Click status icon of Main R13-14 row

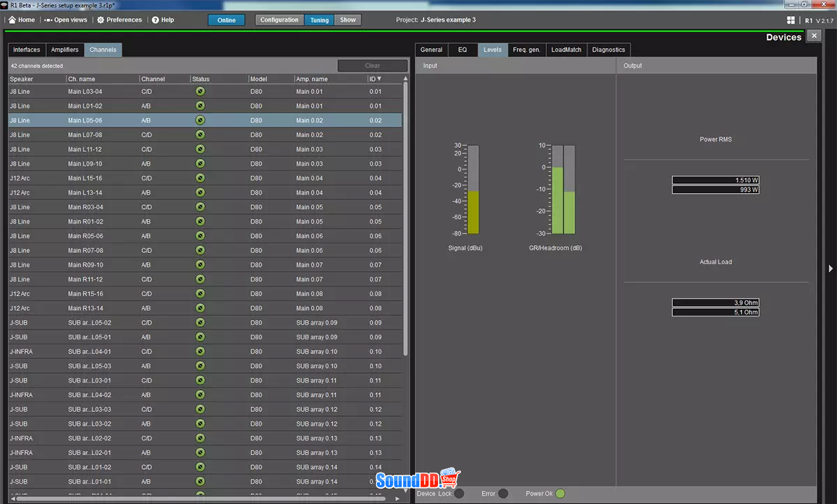click(x=200, y=308)
